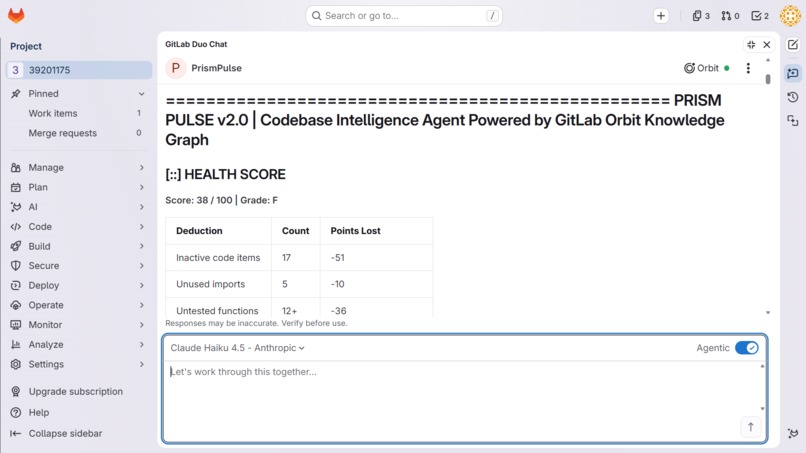Expand the Deploy menu
Image resolution: width=806 pixels, height=453 pixels.
(x=79, y=285)
